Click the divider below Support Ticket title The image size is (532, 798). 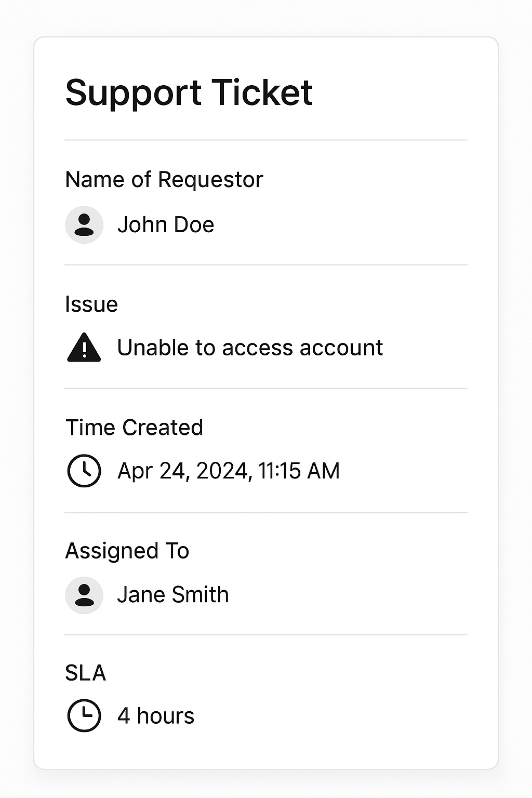pos(266,140)
